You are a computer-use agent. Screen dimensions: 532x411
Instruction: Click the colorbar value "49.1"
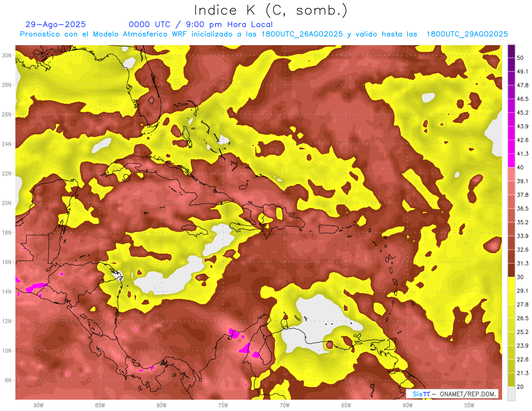click(522, 71)
